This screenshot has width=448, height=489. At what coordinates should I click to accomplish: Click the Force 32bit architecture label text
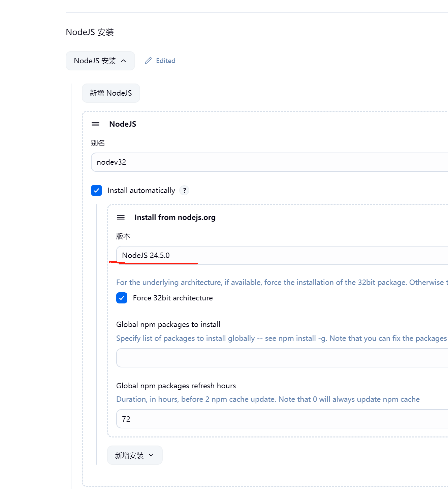pos(173,298)
